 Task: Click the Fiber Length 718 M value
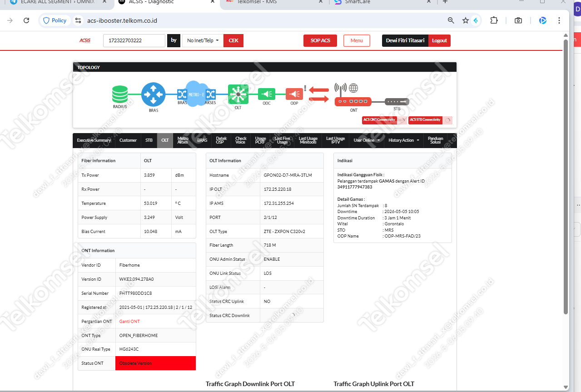coord(270,245)
